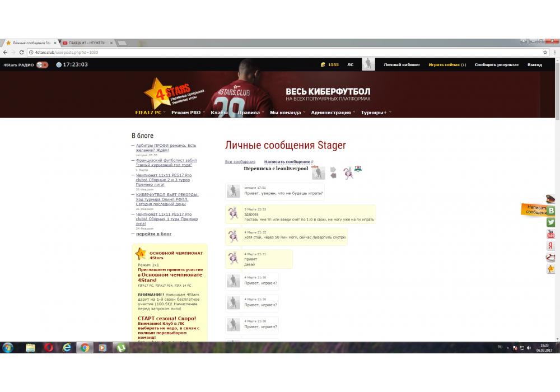Click Mewtwo avatar on 4 Марта 21:32 message
560x392 pixels.
pos(233,236)
